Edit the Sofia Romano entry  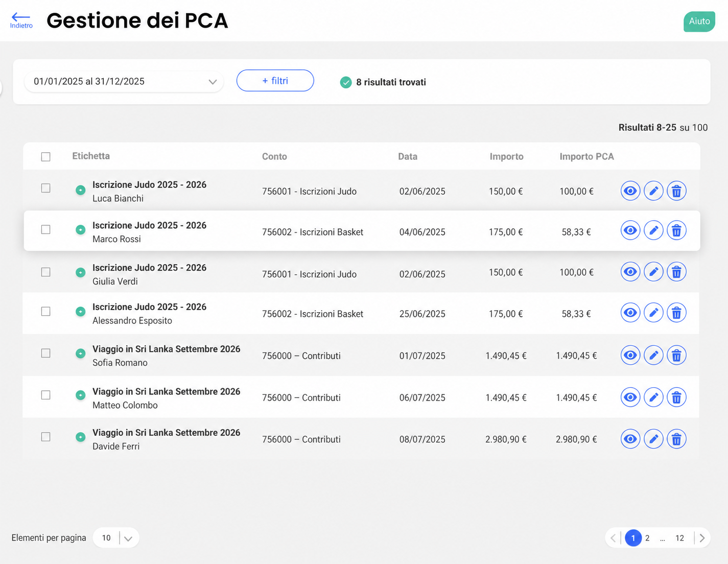(653, 355)
